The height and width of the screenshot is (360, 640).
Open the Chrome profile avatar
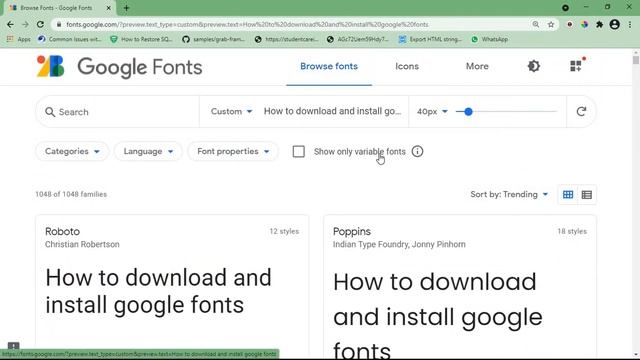click(x=614, y=24)
